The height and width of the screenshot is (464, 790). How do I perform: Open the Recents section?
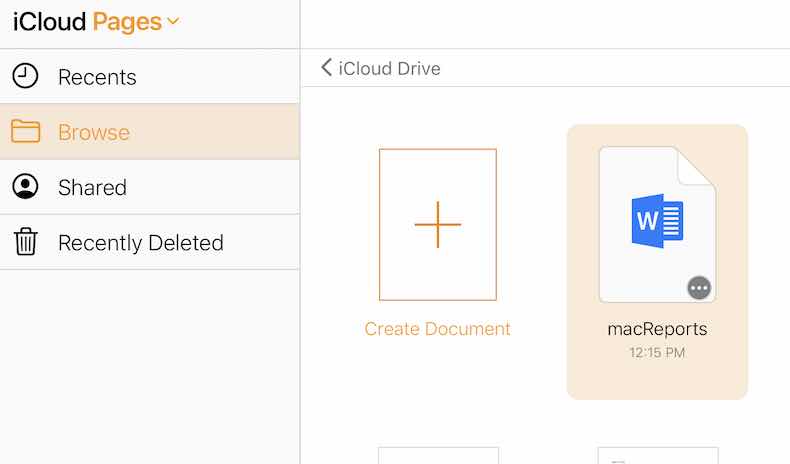coord(150,77)
